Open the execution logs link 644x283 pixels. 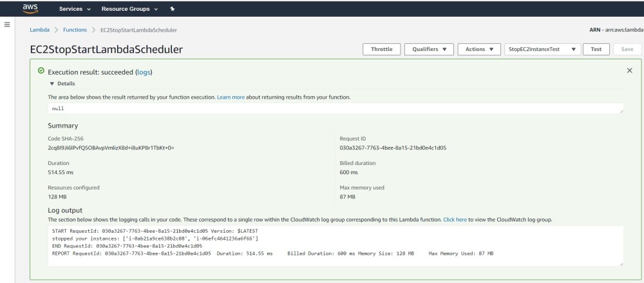pyautogui.click(x=144, y=72)
